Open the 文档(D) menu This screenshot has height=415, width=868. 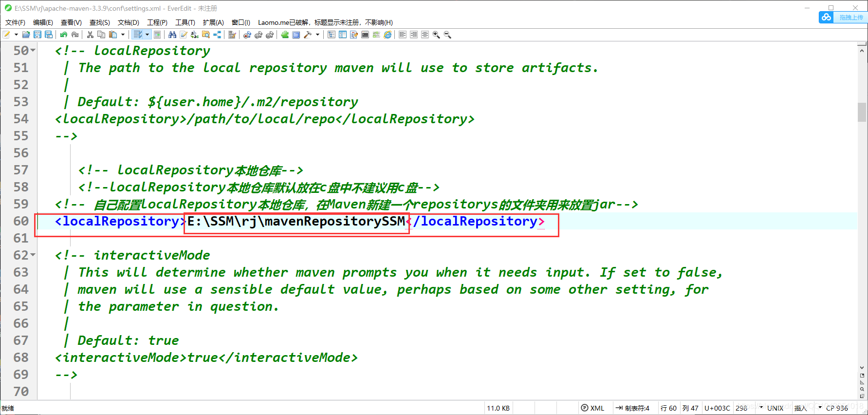click(129, 22)
